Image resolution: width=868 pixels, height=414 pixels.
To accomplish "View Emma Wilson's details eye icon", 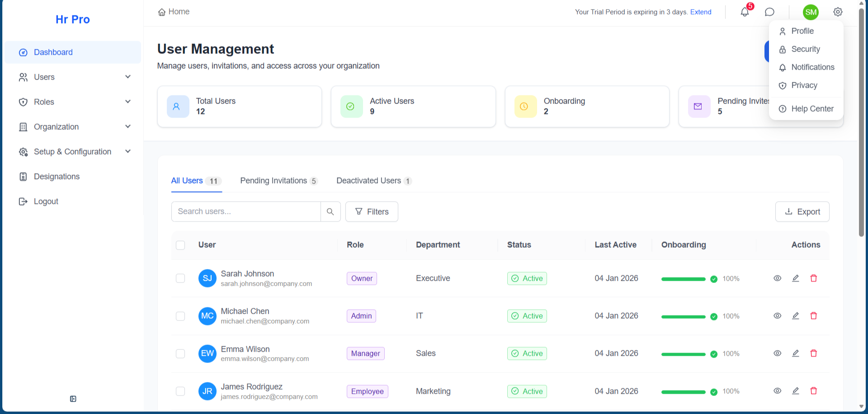I will coord(778,353).
